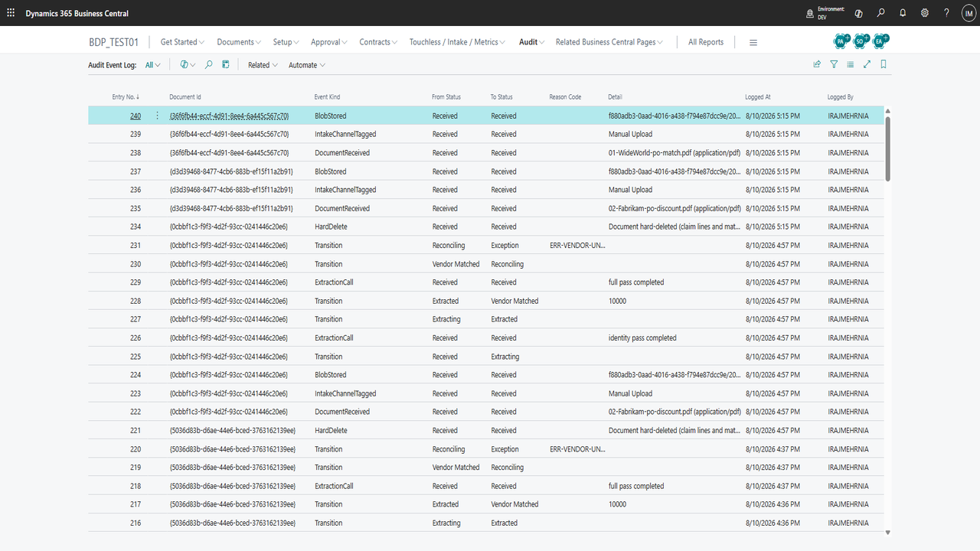Click Vendor Matched To Status in entry 228
Viewport: 980px width, 551px height.
[x=514, y=301]
